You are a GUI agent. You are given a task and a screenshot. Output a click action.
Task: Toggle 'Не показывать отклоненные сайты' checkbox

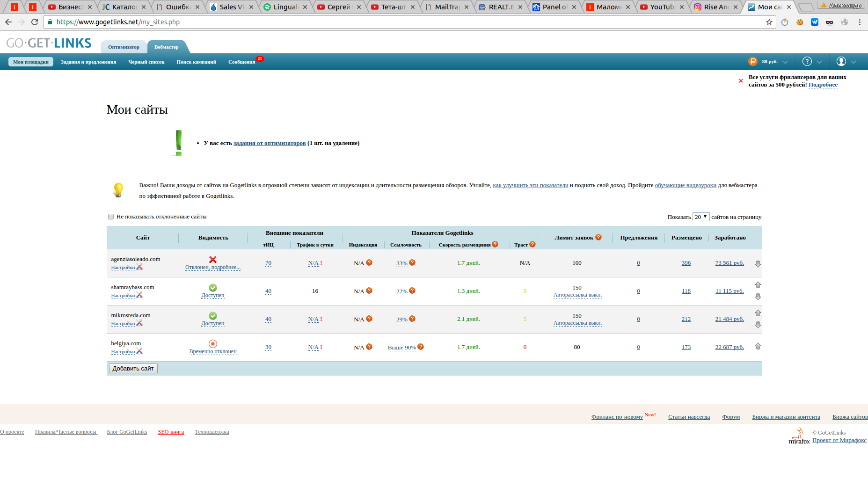click(x=111, y=217)
